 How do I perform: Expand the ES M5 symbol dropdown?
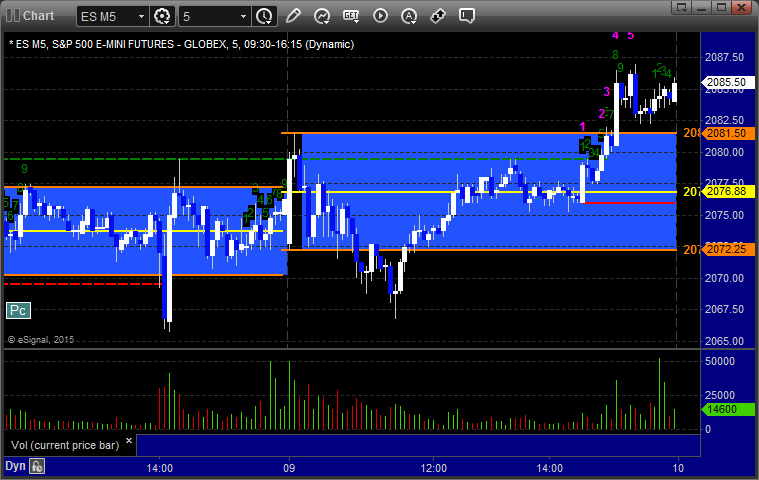click(141, 16)
